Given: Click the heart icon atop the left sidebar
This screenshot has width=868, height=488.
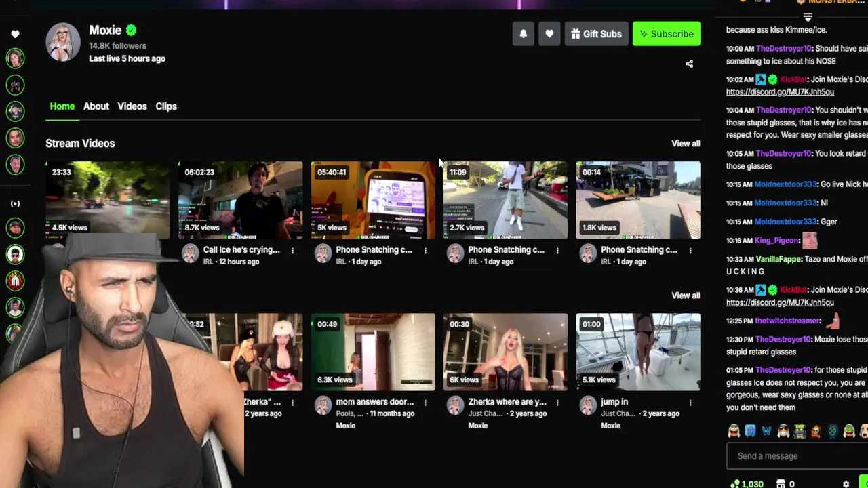Looking at the screenshot, I should point(15,34).
